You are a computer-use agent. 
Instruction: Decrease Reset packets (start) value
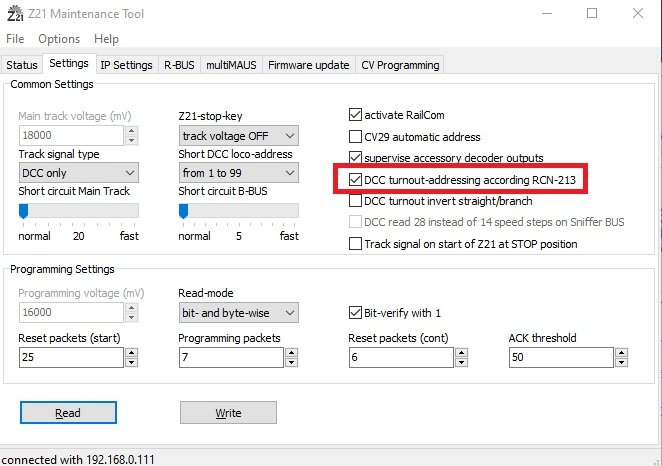131,362
